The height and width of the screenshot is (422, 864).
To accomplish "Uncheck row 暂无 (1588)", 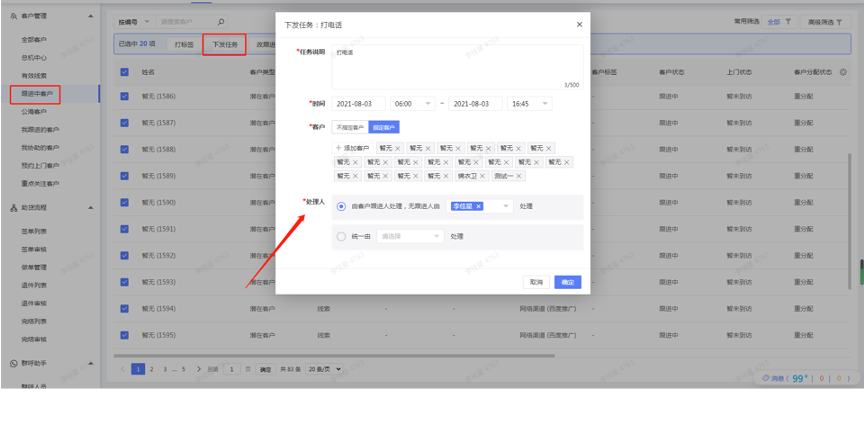I will point(125,149).
